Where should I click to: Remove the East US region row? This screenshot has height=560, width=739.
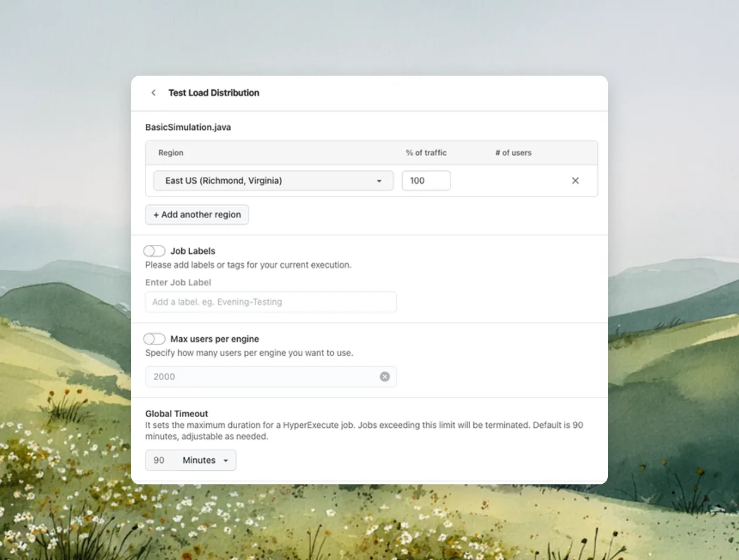[575, 181]
